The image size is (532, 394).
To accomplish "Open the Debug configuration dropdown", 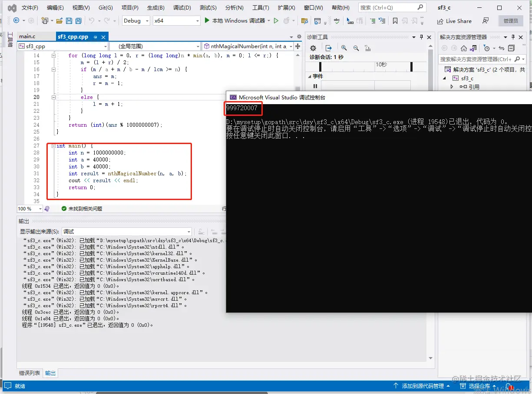I will [135, 20].
